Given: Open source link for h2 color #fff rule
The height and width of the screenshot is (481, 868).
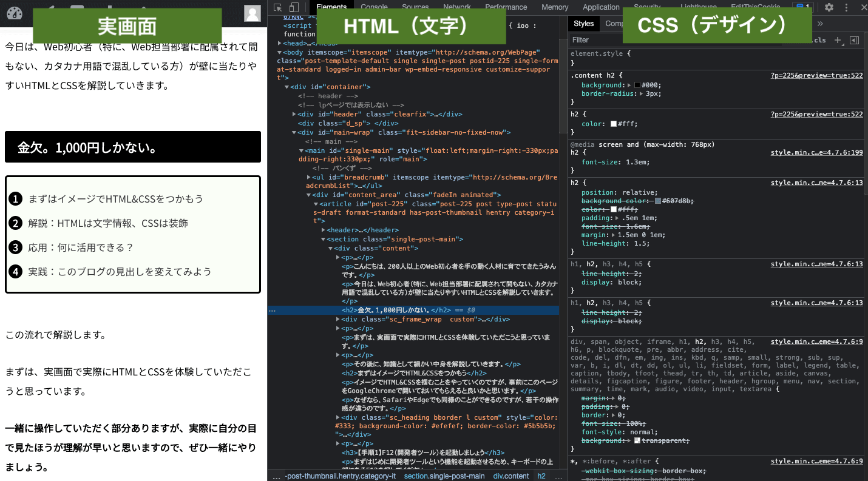Looking at the screenshot, I should point(816,115).
